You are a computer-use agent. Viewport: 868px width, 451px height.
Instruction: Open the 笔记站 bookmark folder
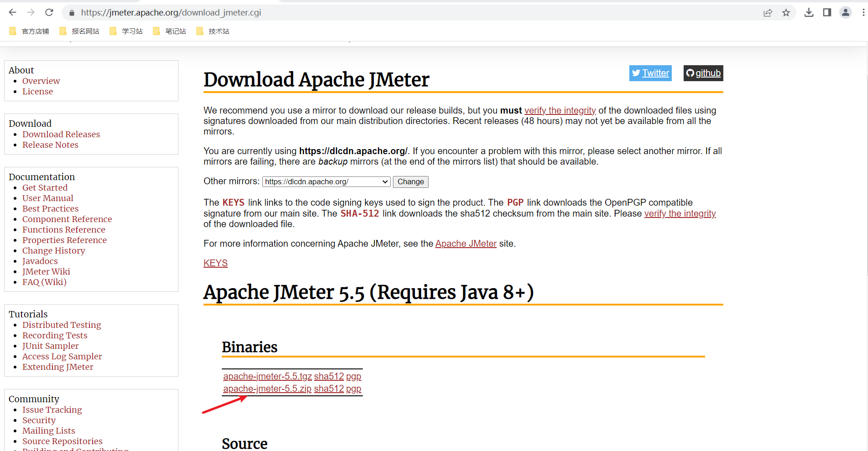point(169,31)
